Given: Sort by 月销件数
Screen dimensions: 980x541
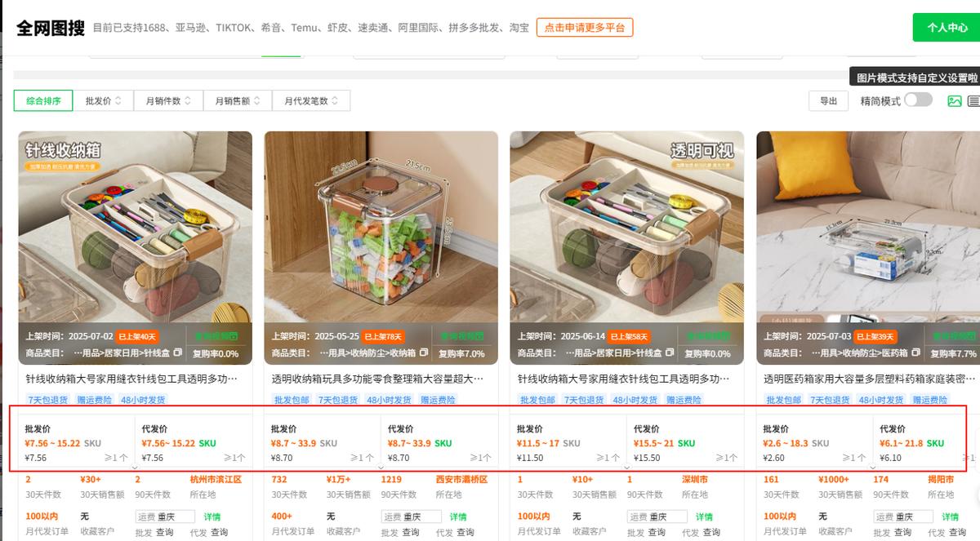Looking at the screenshot, I should tap(168, 101).
